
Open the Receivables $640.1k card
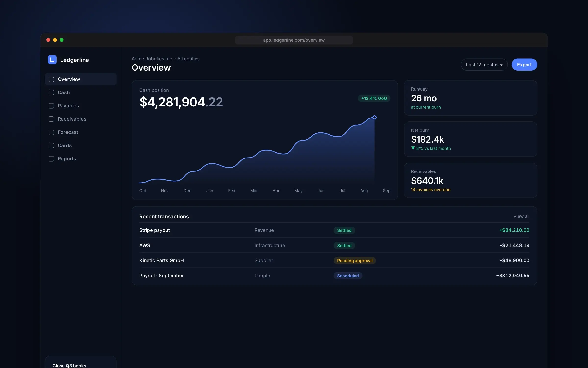[x=470, y=180]
